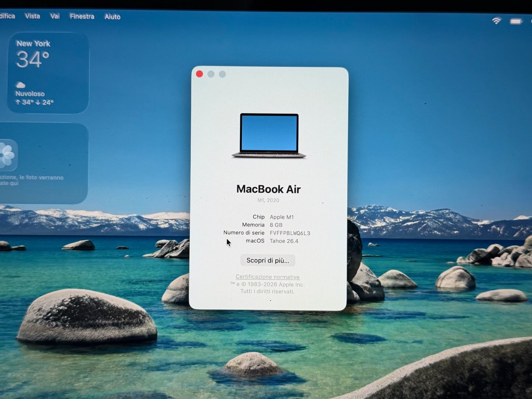Screen dimensions: 532x399
Task: Click the 8 GB memory value
Action: (x=276, y=225)
